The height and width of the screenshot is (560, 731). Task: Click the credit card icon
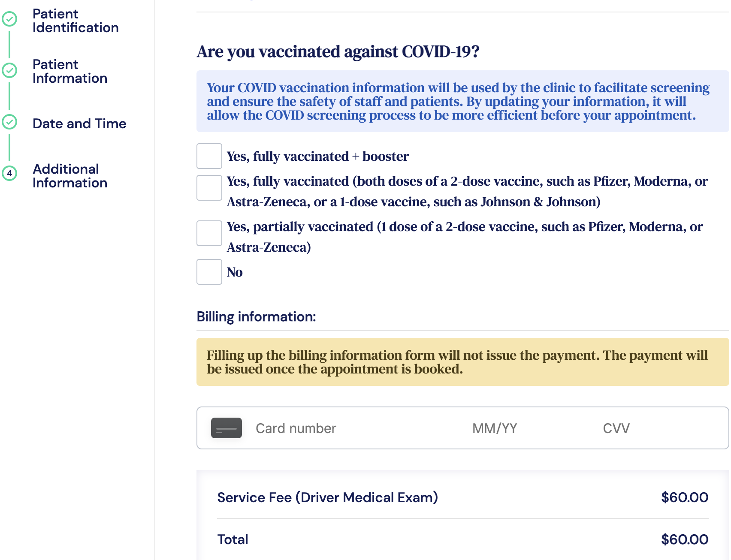pos(226,428)
